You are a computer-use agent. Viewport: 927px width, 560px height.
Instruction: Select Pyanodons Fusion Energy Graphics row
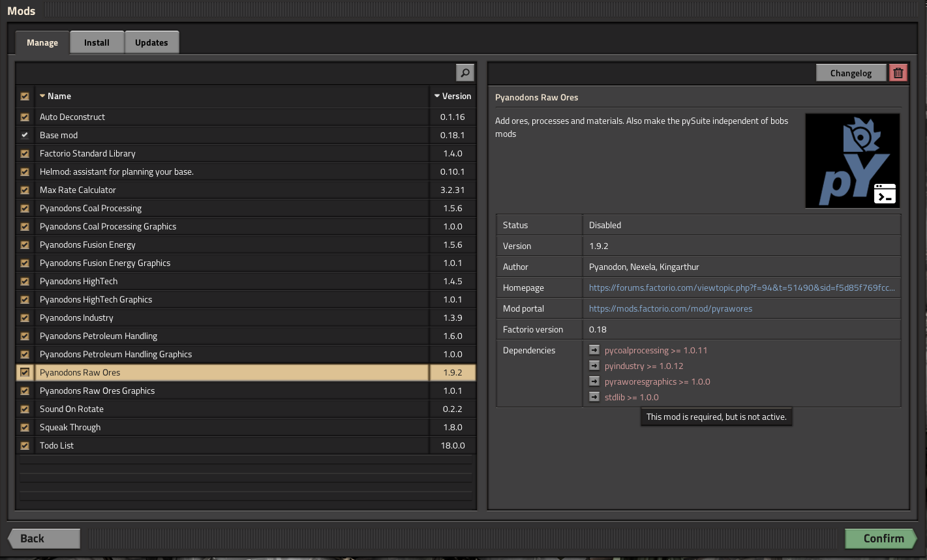point(246,263)
